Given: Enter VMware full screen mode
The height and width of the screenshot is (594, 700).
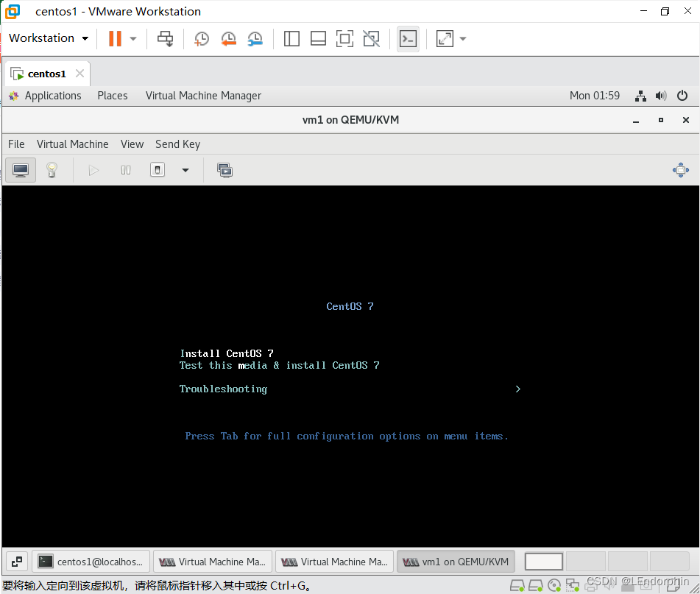Looking at the screenshot, I should [344, 39].
